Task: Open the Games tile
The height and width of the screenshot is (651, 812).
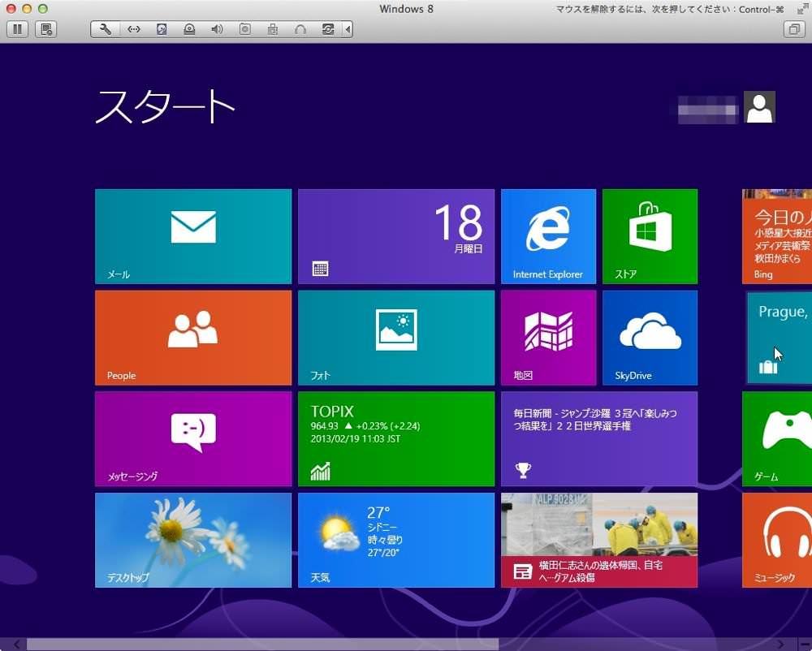Action: pos(777,439)
